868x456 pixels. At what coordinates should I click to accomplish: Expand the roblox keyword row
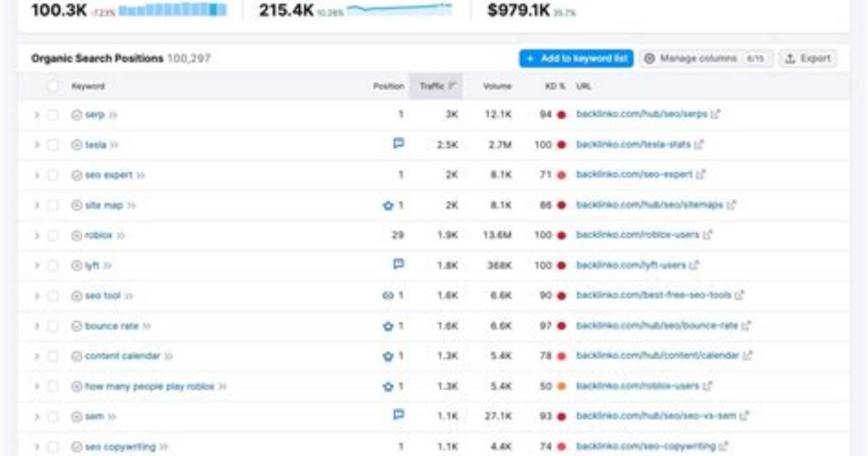click(x=36, y=235)
